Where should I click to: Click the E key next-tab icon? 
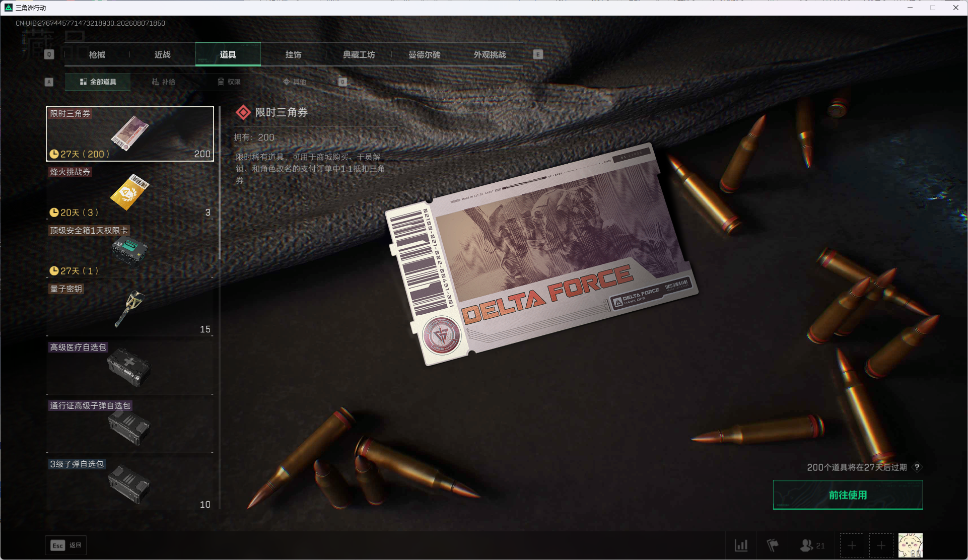pos(538,54)
